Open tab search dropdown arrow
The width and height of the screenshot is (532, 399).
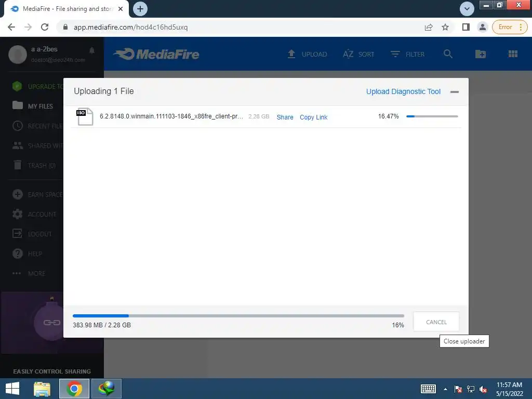tap(467, 9)
